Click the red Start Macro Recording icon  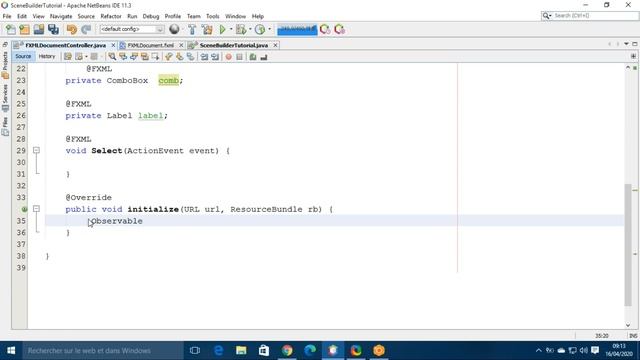(229, 57)
